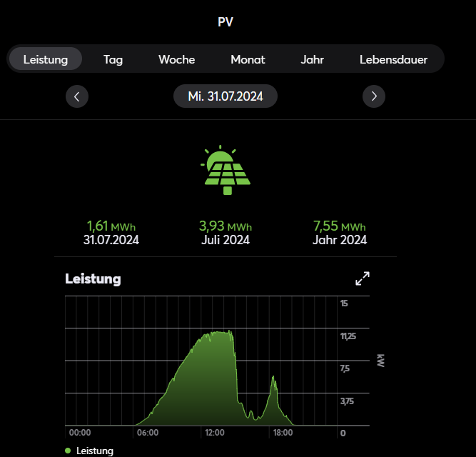Click the 11,25 y-axis label
Viewport: 476px width, 457px height.
pos(348,336)
